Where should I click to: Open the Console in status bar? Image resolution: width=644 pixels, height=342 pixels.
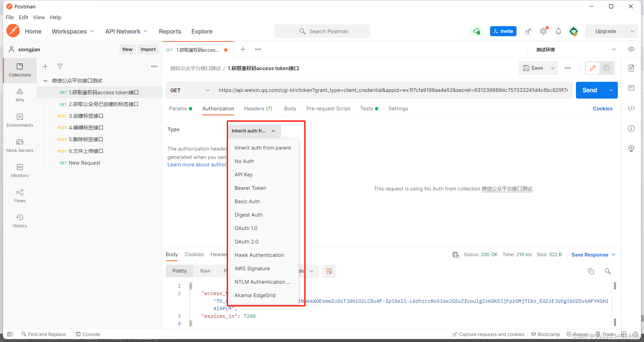(x=88, y=334)
